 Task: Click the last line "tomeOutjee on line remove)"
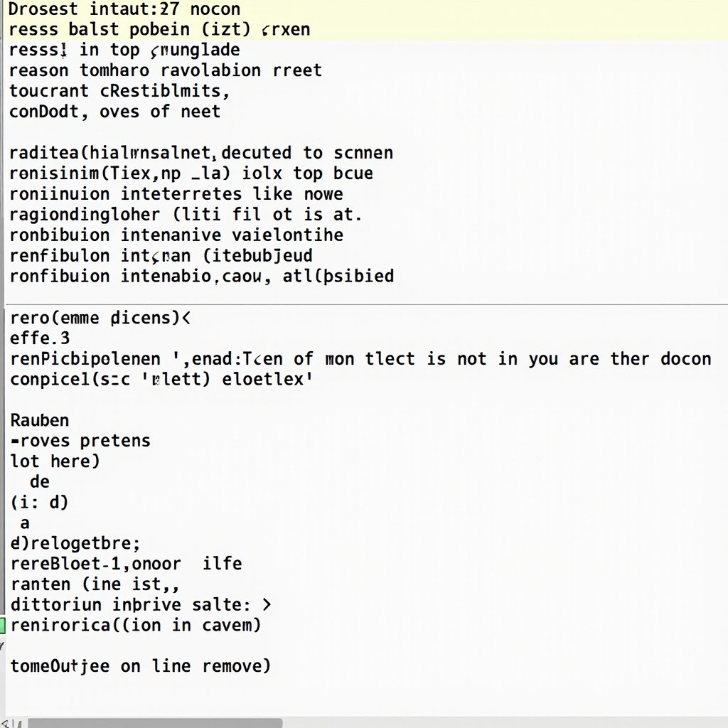140,667
